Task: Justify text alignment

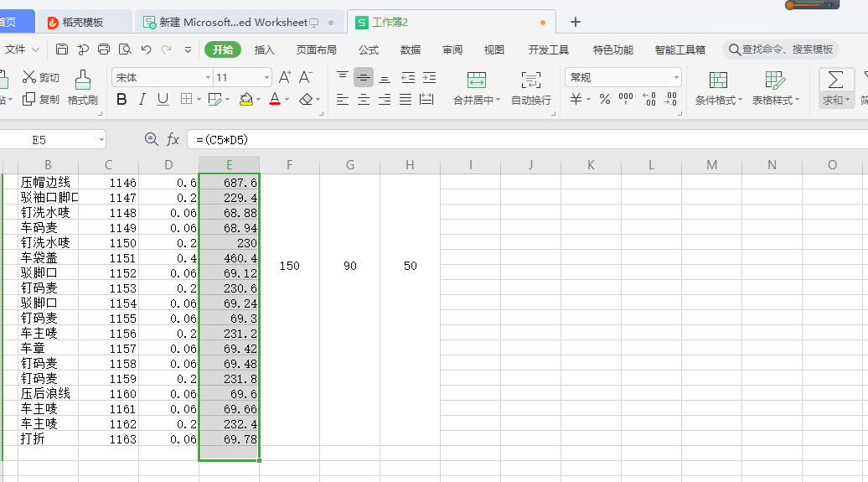Action: 406,99
